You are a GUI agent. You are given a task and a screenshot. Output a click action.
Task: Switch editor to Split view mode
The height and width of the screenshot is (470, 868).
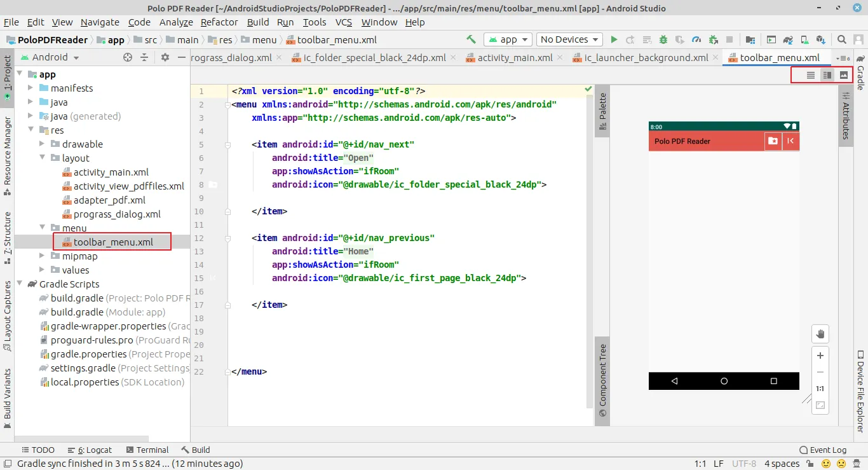827,75
